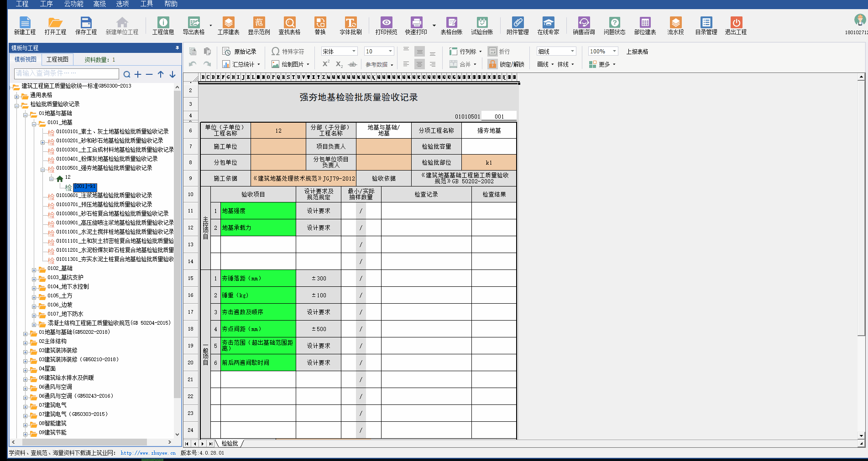This screenshot has height=461, width=868.
Task: Toggle 锁定/解锁 cell lock
Action: click(506, 64)
